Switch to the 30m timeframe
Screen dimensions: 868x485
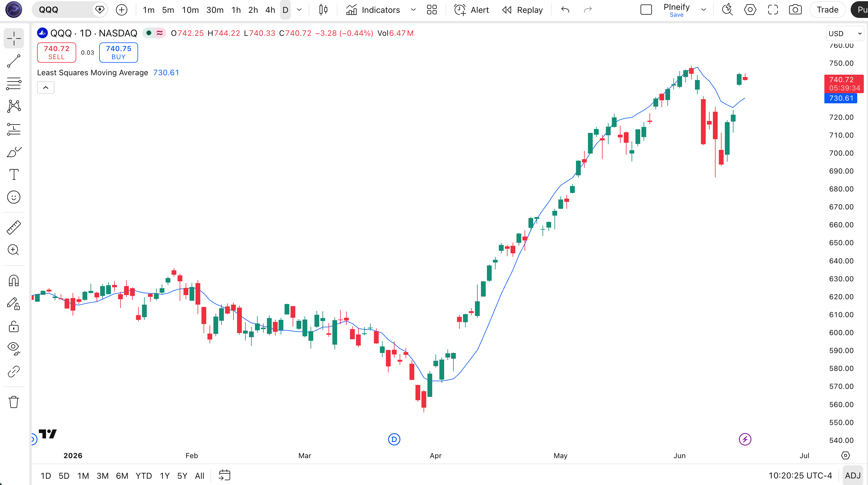point(215,10)
